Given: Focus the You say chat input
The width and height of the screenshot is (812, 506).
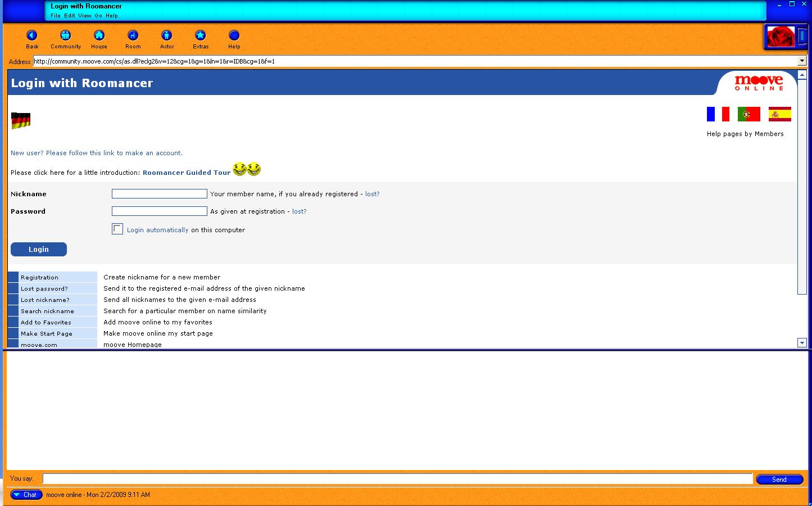Looking at the screenshot, I should click(x=397, y=479).
